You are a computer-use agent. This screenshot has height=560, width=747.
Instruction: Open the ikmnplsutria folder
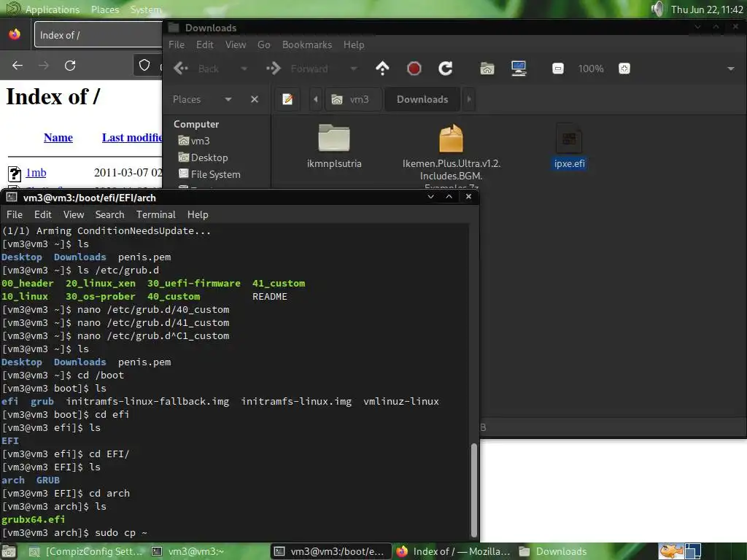pos(334,146)
